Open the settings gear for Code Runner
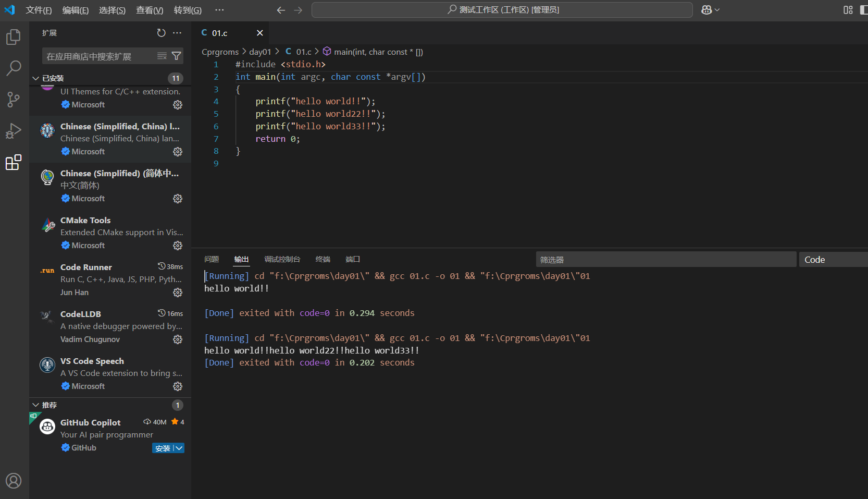Image resolution: width=868 pixels, height=499 pixels. (x=178, y=293)
